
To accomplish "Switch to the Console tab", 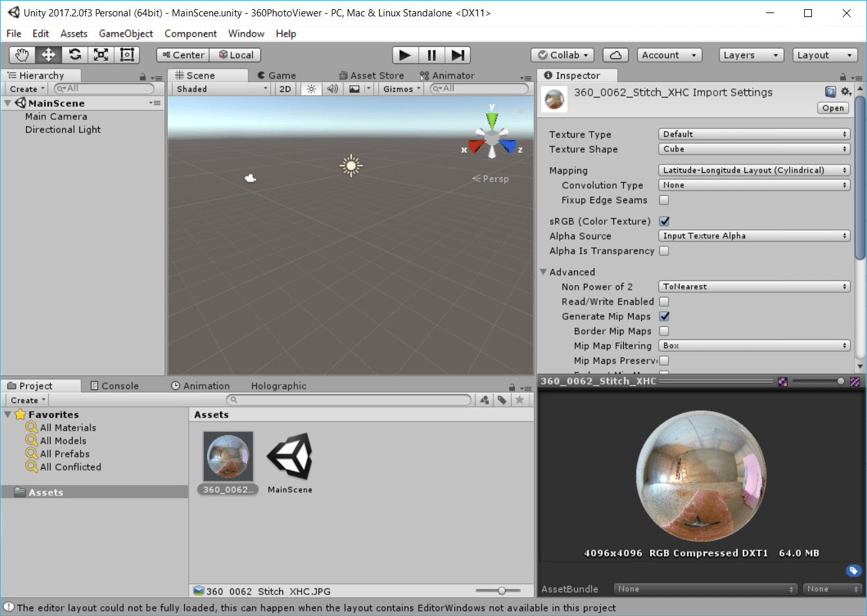I will click(x=115, y=386).
